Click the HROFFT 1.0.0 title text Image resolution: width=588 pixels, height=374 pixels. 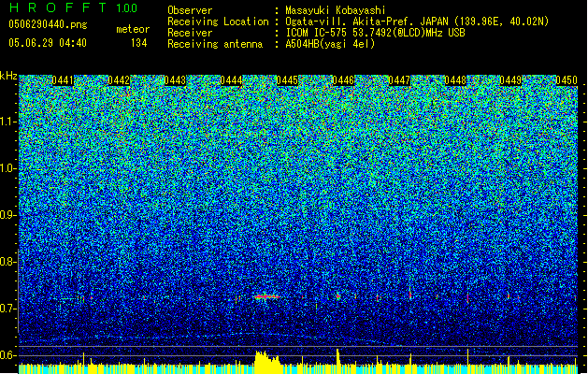pyautogui.click(x=73, y=7)
